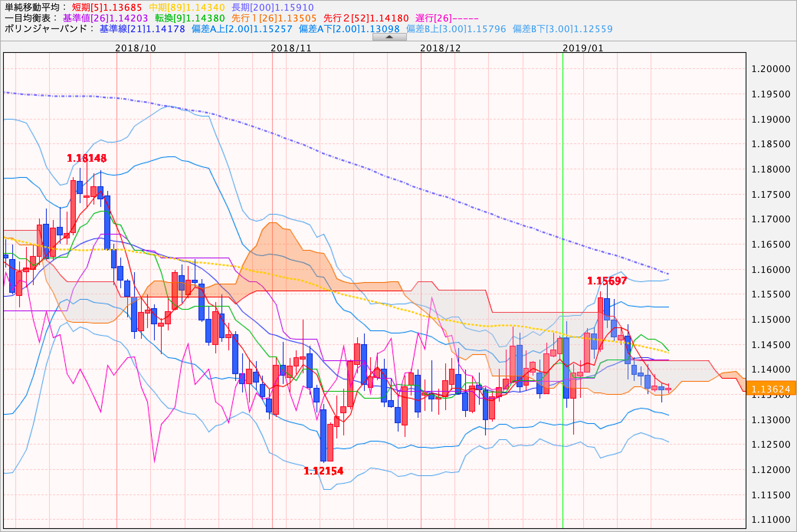This screenshot has width=797, height=532.
Task: Click the simple moving average heading
Action: click(x=35, y=8)
